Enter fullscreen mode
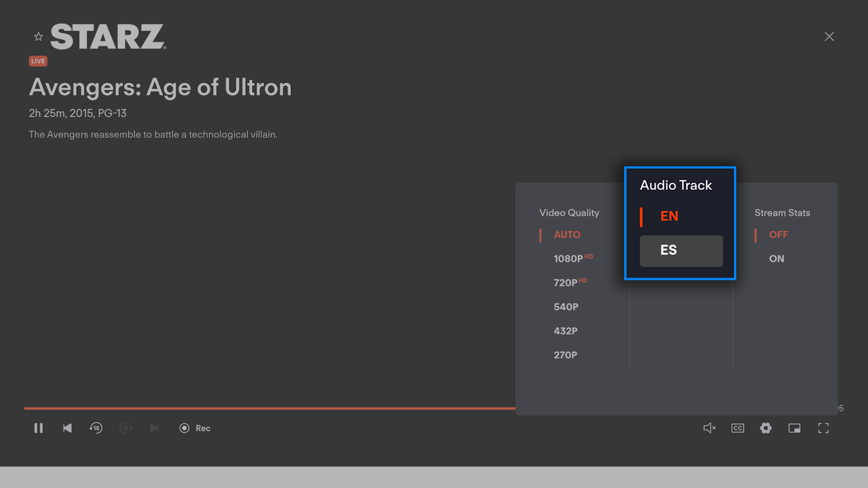868x488 pixels. [x=823, y=428]
